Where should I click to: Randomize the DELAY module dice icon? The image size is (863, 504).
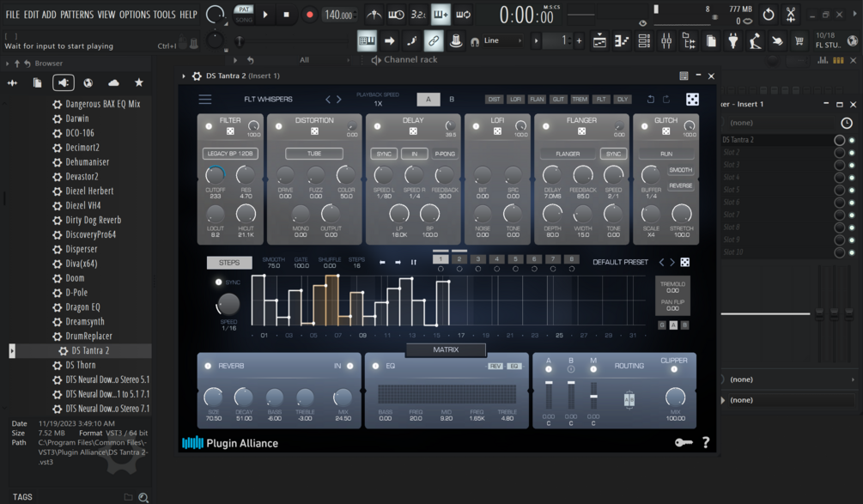(x=413, y=131)
